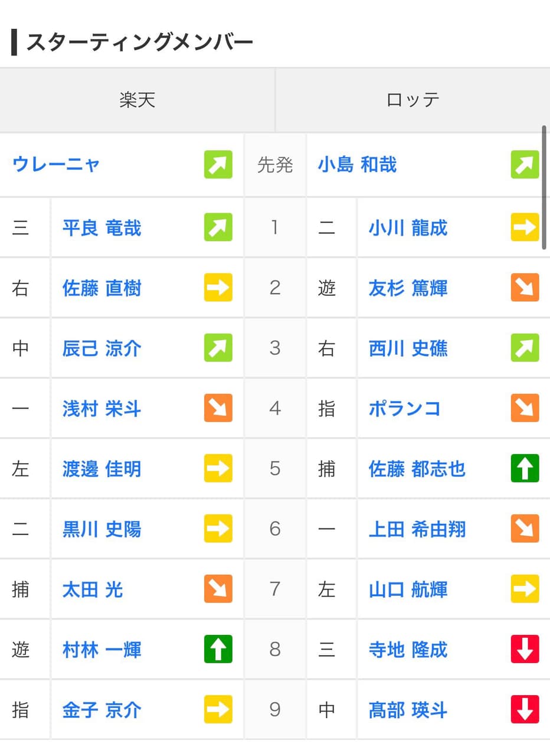The width and height of the screenshot is (550, 756).
Task: Open player profile of 辰己 涼介
Action: pos(102,348)
